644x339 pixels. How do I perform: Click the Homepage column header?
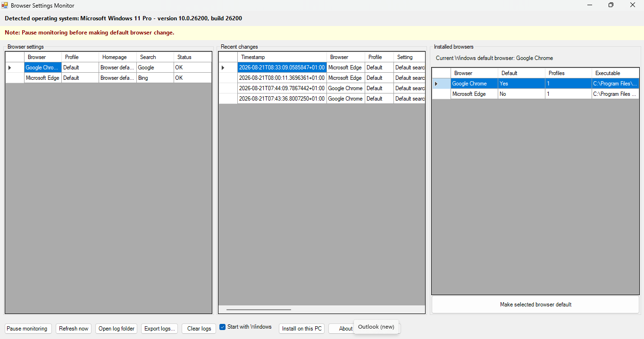point(117,57)
